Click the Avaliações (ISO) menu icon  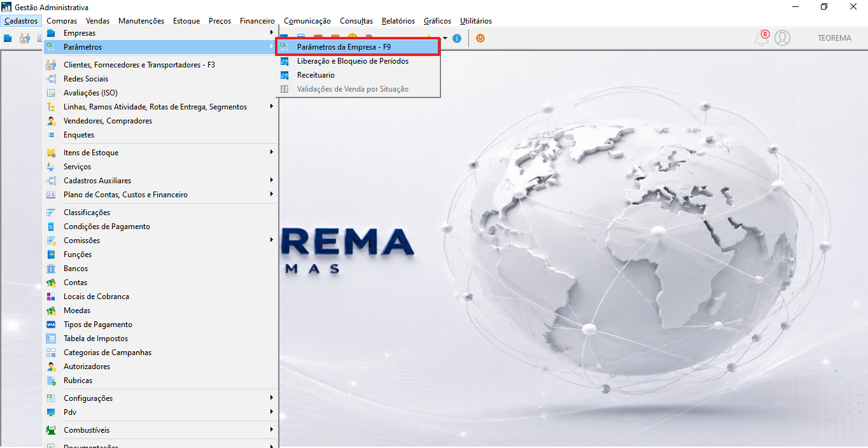(51, 93)
